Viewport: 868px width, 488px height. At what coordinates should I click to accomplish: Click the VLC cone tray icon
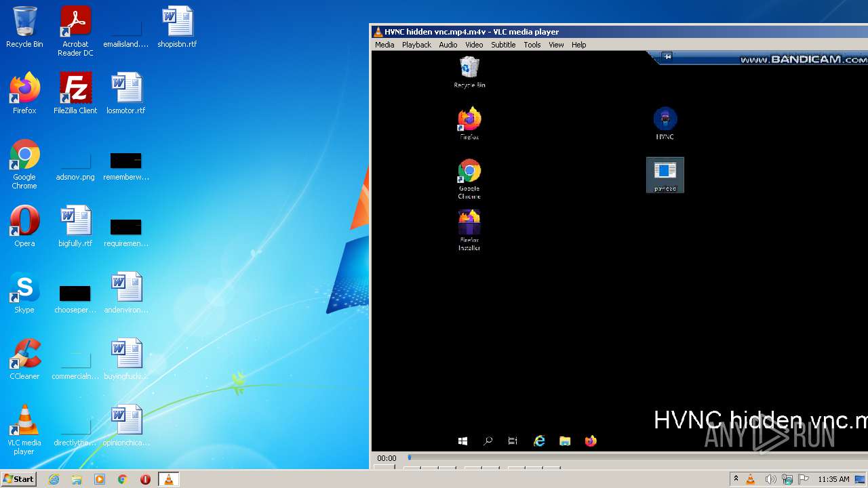point(751,479)
